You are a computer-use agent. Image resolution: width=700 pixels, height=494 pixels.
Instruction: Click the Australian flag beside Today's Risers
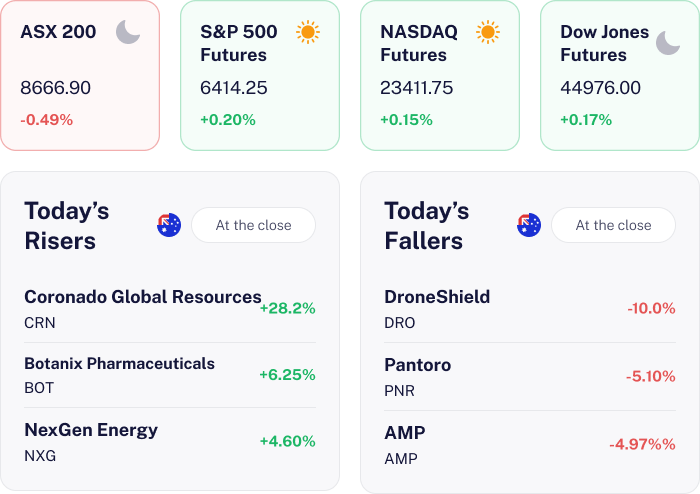pyautogui.click(x=169, y=225)
